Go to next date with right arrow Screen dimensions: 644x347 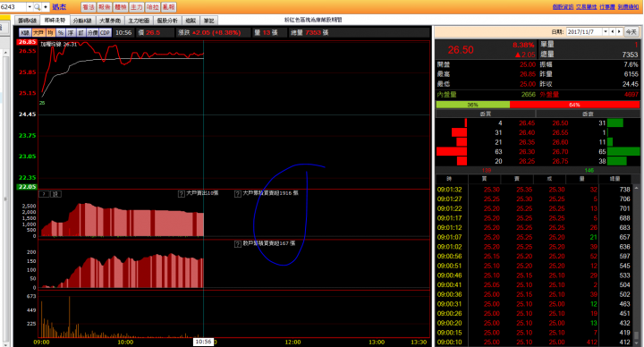click(x=619, y=31)
